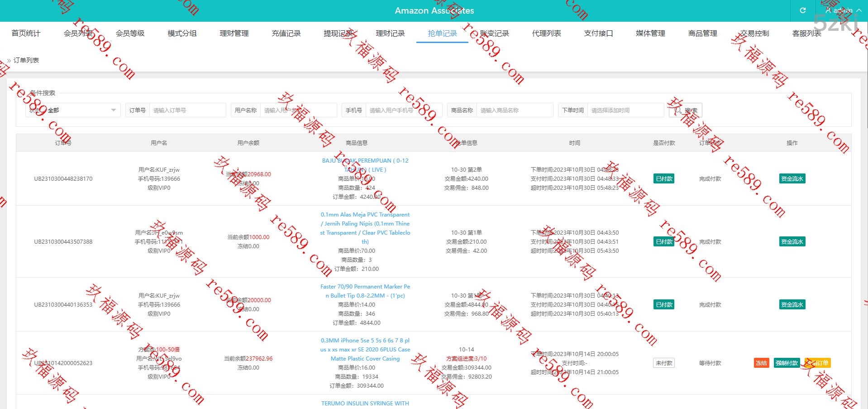Click the orange 冻结 button

coord(761,363)
